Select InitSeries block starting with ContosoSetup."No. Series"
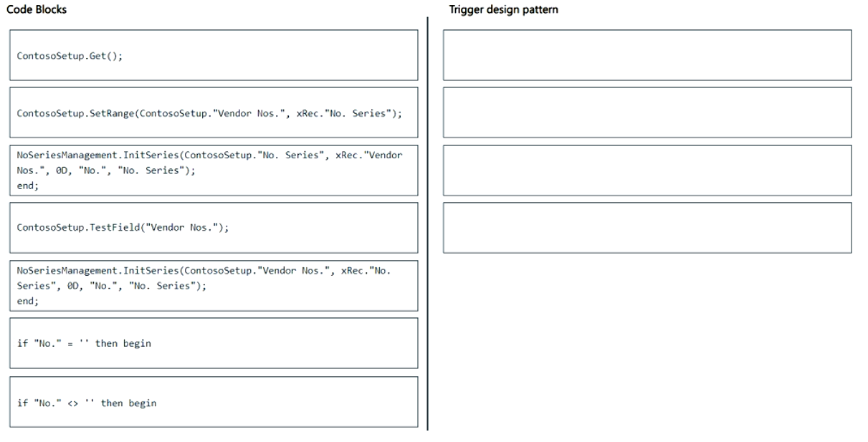 tap(213, 170)
